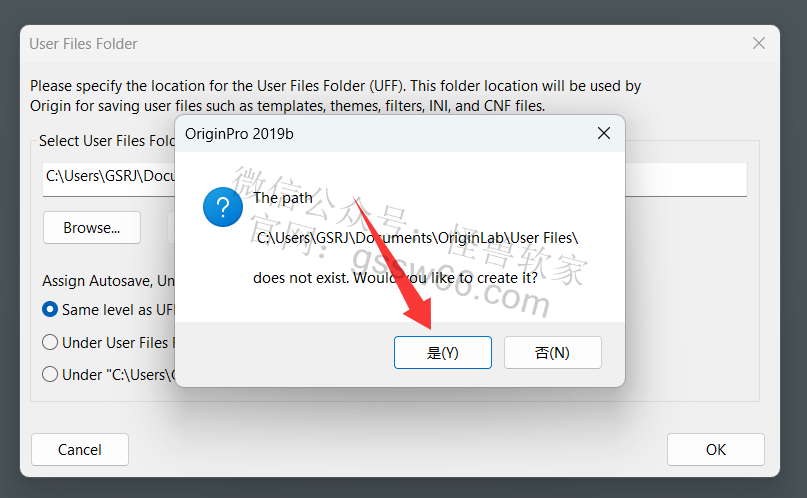Open the Browse... folder picker
Image resolution: width=807 pixels, height=498 pixels.
coord(92,227)
